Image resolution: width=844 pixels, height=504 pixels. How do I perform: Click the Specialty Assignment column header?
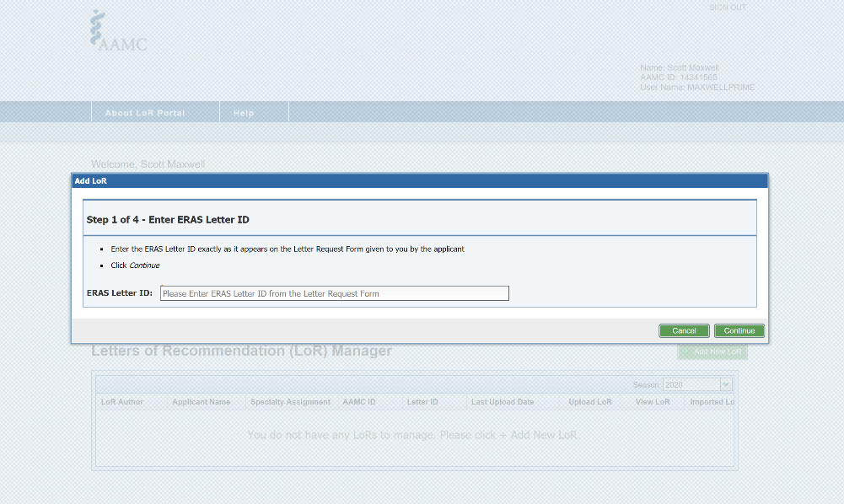290,402
